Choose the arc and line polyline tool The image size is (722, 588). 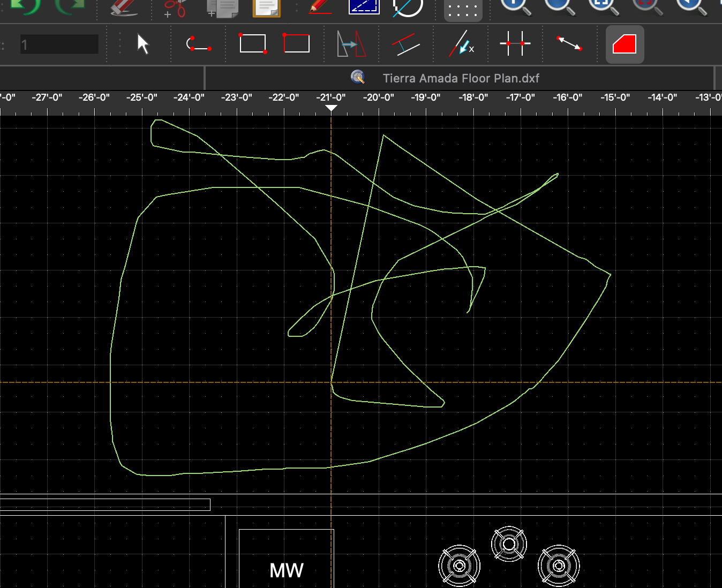199,44
